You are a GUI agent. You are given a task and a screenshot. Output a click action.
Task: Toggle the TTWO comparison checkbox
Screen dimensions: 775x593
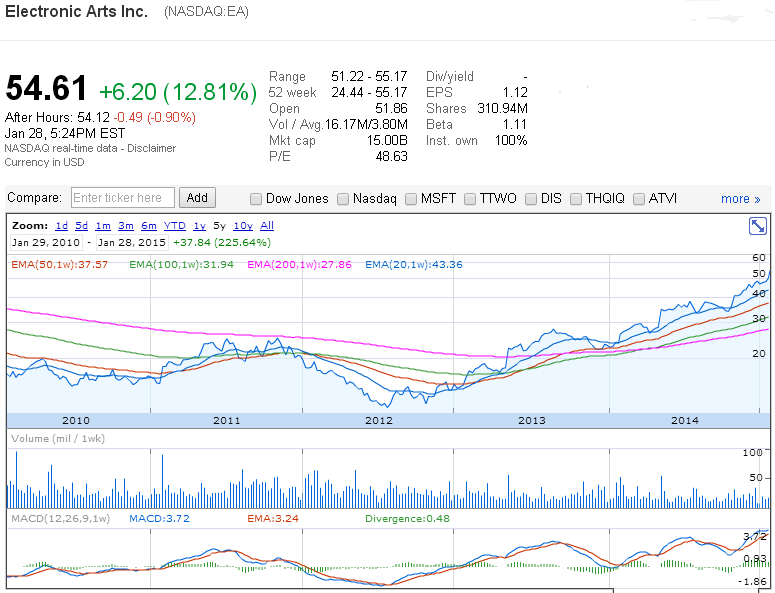click(470, 199)
